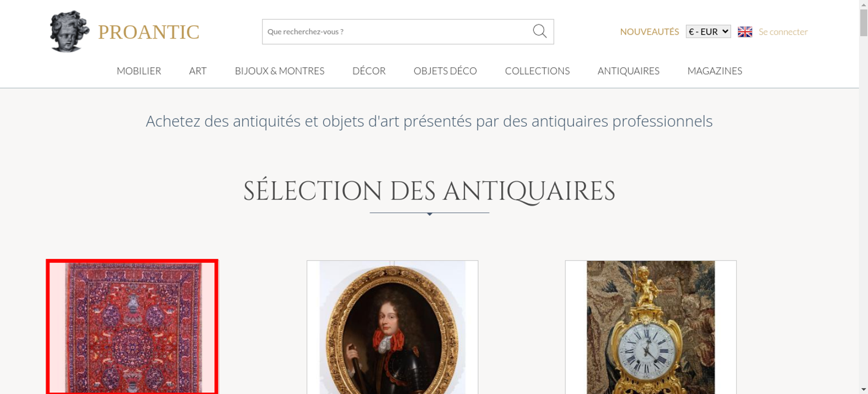Open the ANTIQUAIRES menu

pos(628,71)
